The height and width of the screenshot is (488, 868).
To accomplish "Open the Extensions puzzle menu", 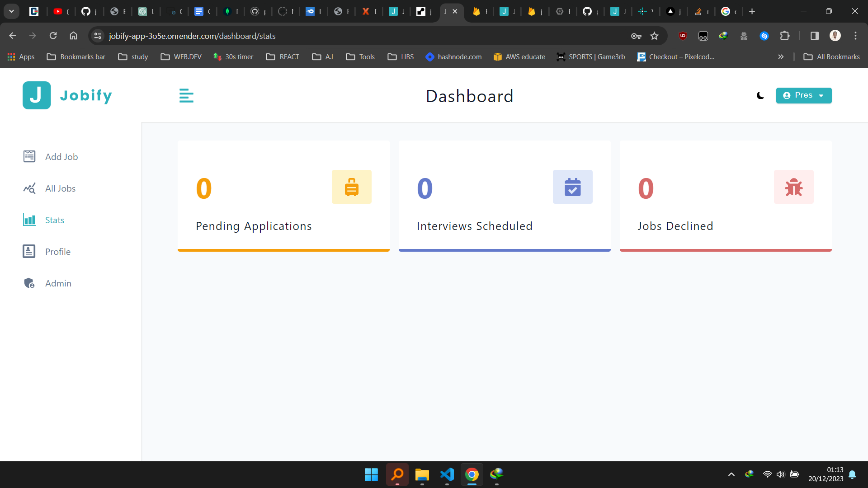I will pos(785,36).
